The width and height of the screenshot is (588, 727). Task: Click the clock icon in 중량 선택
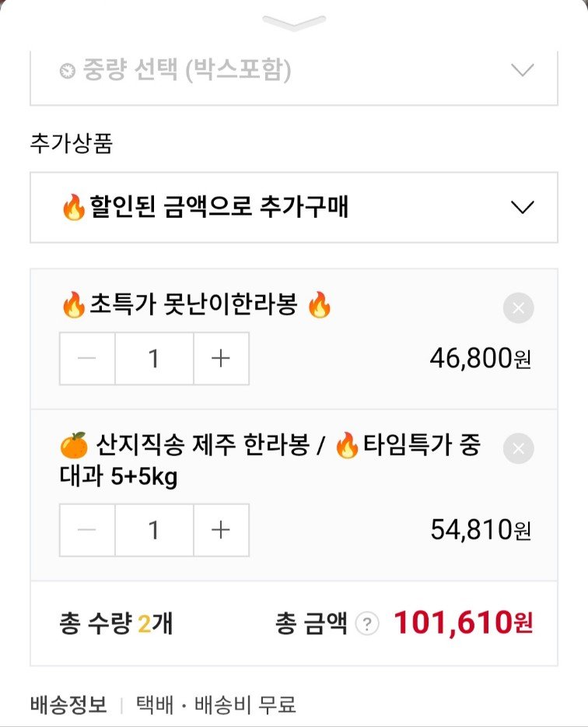click(x=67, y=71)
